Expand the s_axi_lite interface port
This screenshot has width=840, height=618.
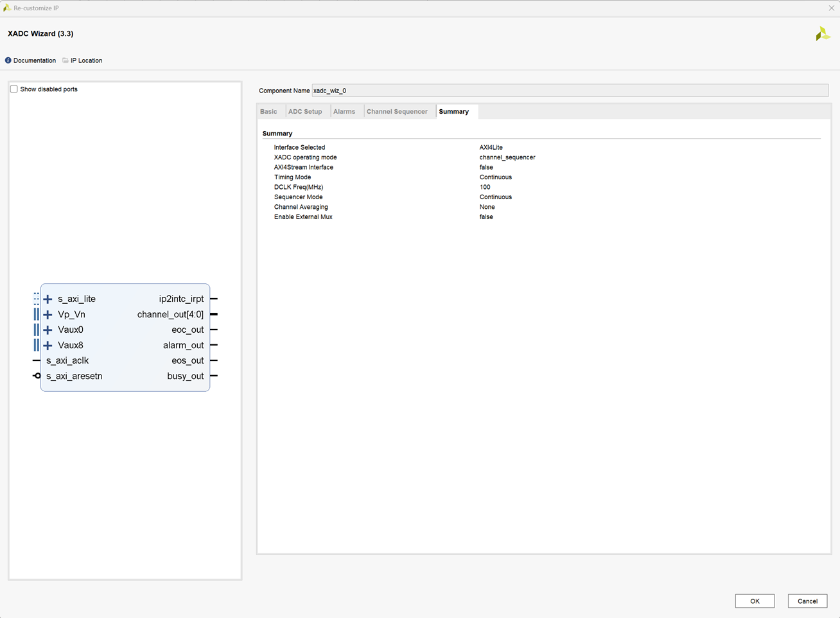click(x=48, y=299)
